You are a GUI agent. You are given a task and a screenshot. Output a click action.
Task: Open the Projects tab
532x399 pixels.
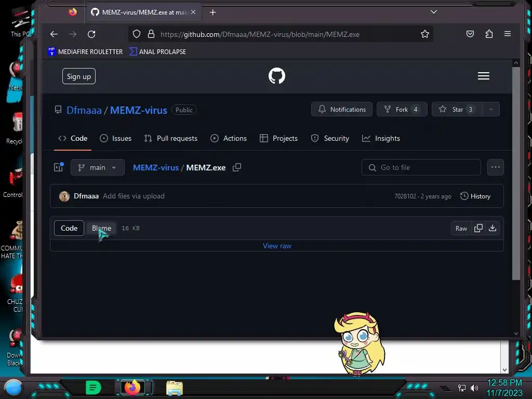coord(278,138)
